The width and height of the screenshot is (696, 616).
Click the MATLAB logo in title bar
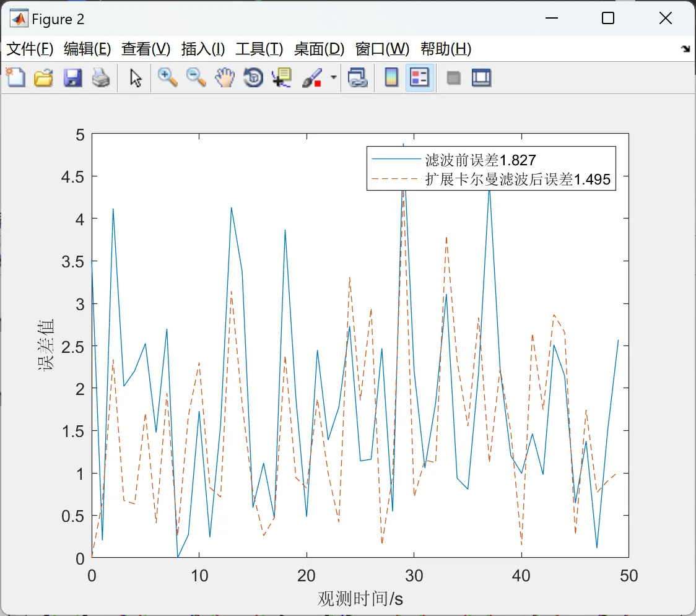tap(19, 19)
